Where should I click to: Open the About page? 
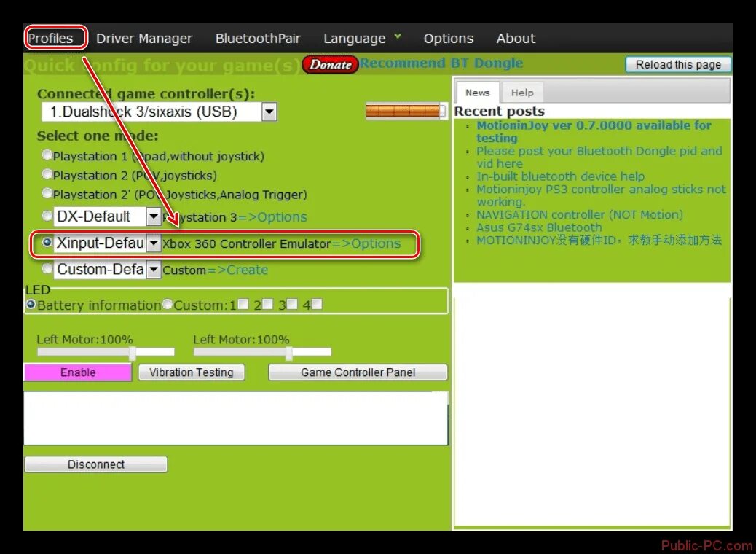tap(516, 38)
